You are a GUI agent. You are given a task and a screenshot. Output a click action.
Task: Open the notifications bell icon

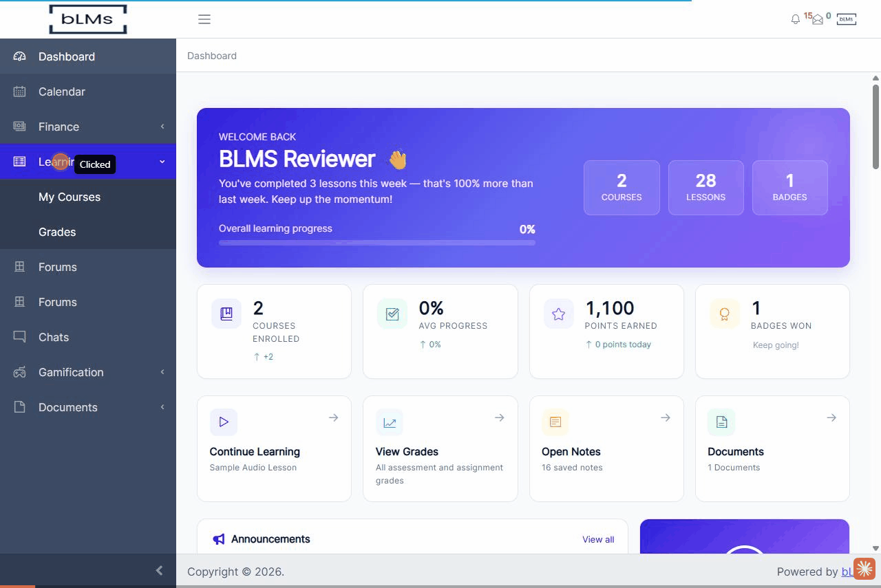point(796,19)
